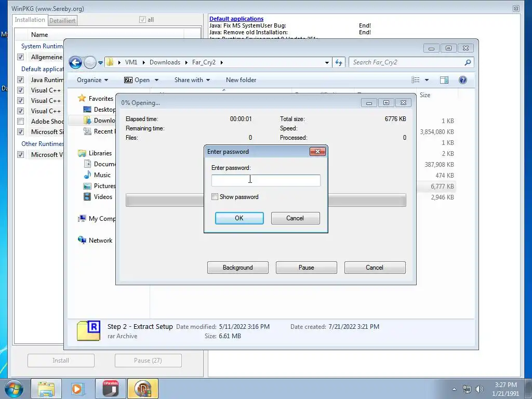The width and height of the screenshot is (532, 399).
Task: Expand the address bar history dropdown
Action: tap(327, 62)
